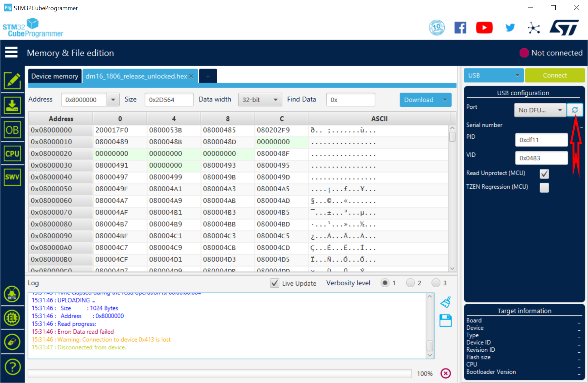
Task: Click the green Connect button
Action: pyautogui.click(x=554, y=75)
